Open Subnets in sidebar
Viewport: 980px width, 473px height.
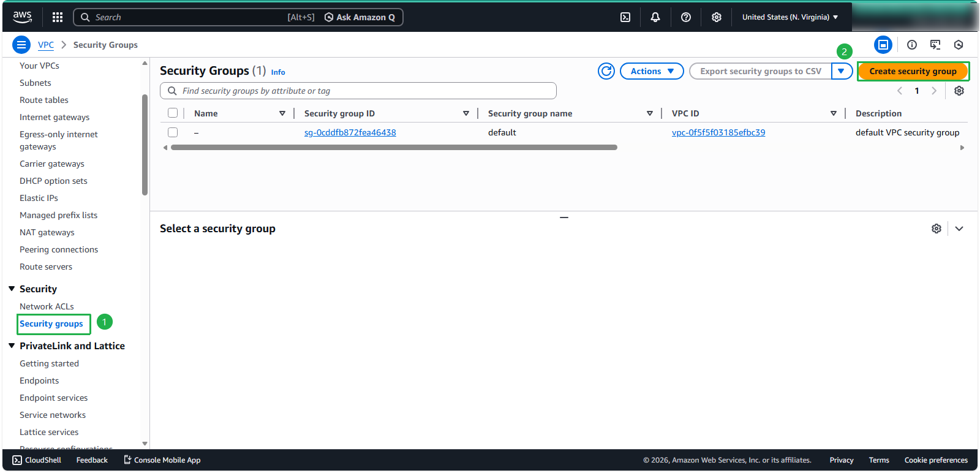tap(36, 83)
